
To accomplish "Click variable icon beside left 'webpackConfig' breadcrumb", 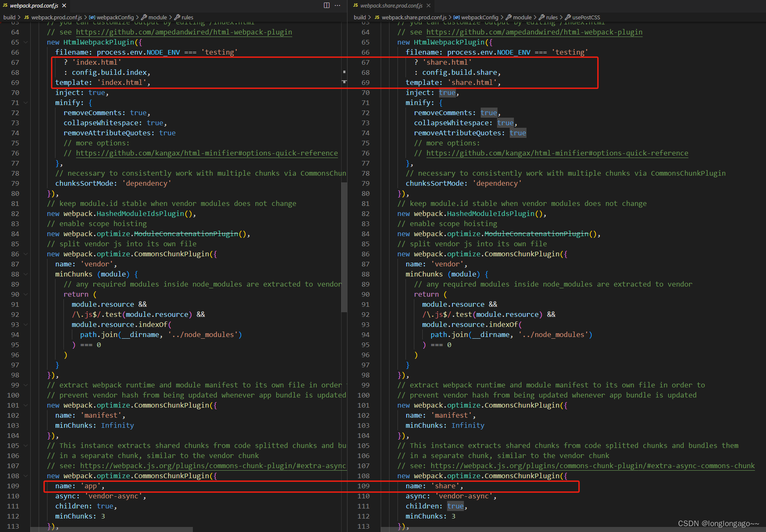I will click(x=92, y=17).
